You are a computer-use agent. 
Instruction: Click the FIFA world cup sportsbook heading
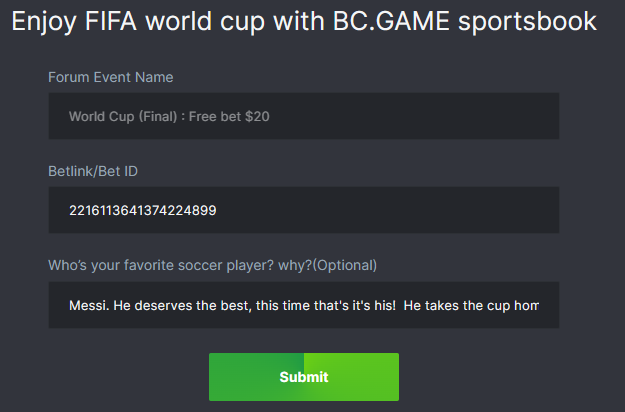point(304,21)
